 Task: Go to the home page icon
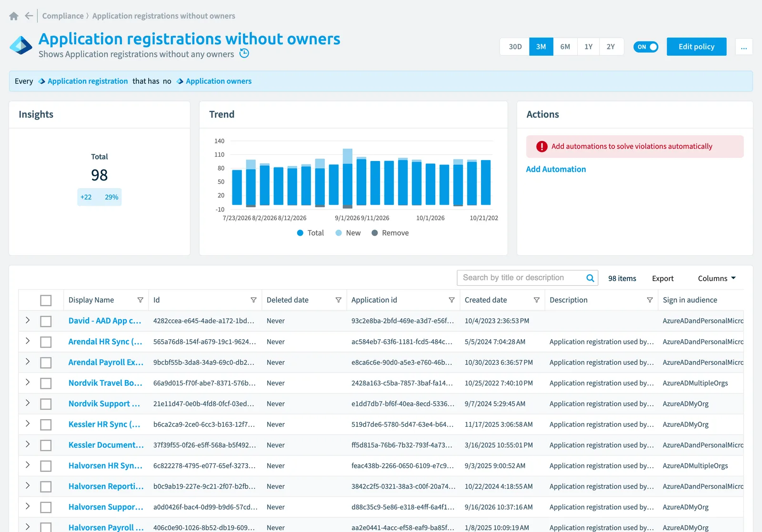[x=14, y=16]
